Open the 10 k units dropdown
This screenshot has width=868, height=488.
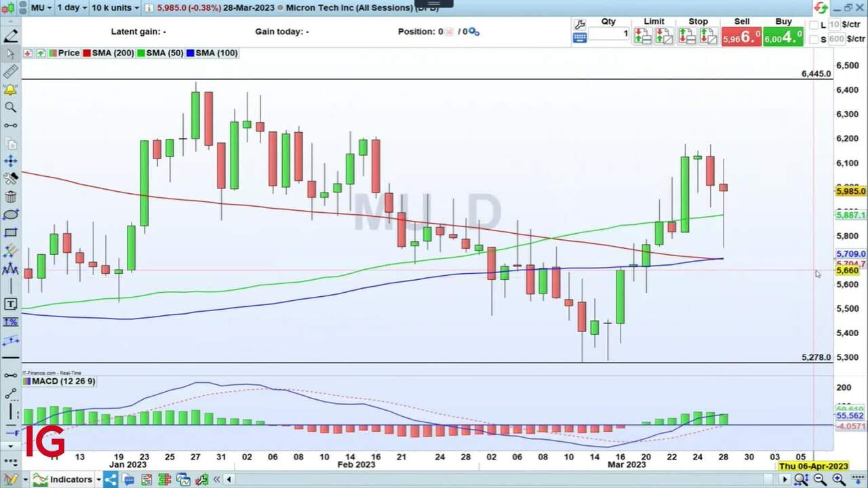[115, 7]
